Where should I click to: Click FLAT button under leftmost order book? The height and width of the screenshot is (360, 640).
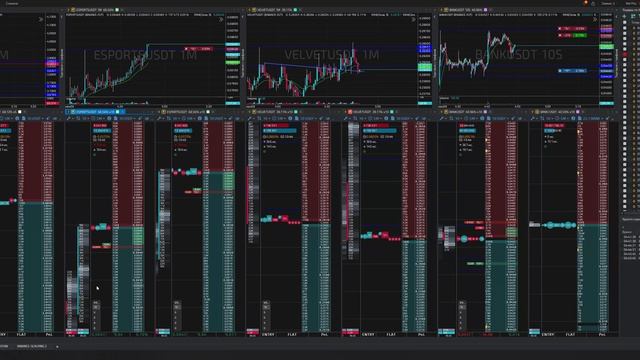tap(21, 334)
